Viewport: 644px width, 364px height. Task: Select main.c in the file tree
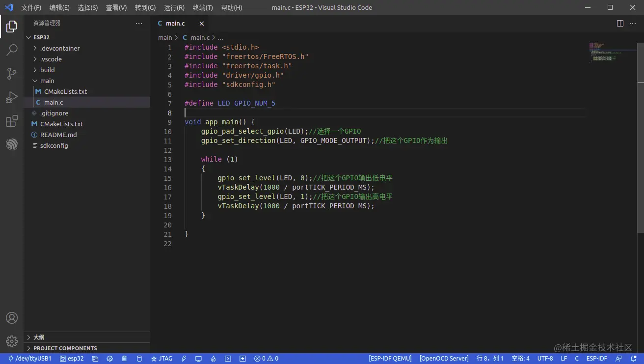coord(87,102)
